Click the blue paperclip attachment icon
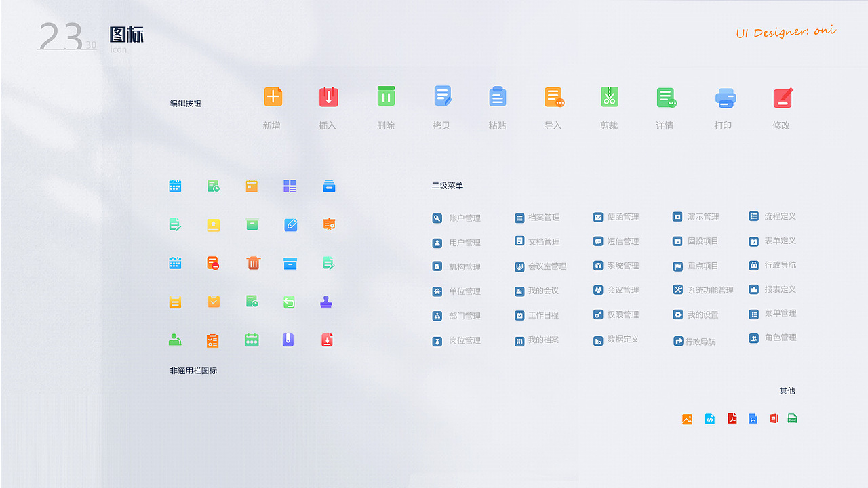Screen dimensions: 868x488 [291, 224]
